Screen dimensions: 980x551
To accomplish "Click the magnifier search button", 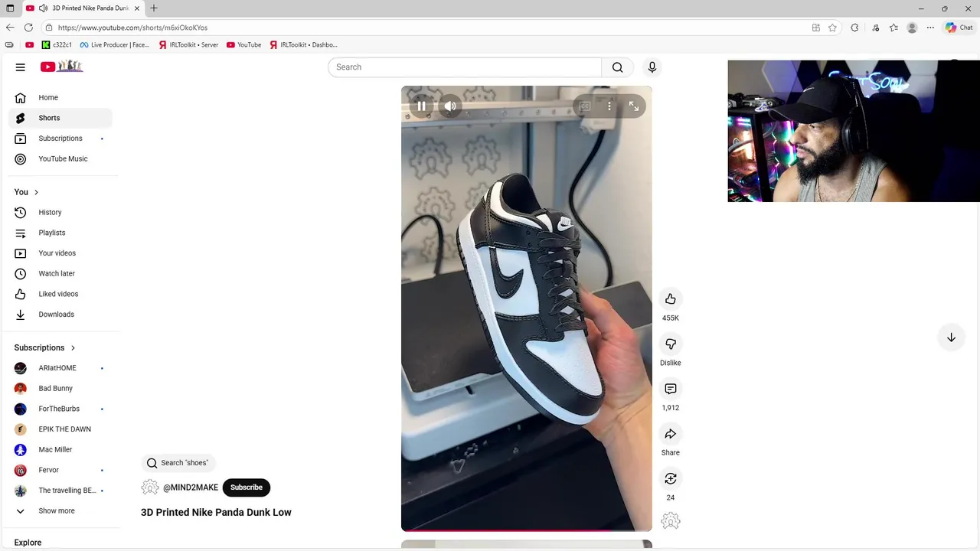I will (x=617, y=67).
